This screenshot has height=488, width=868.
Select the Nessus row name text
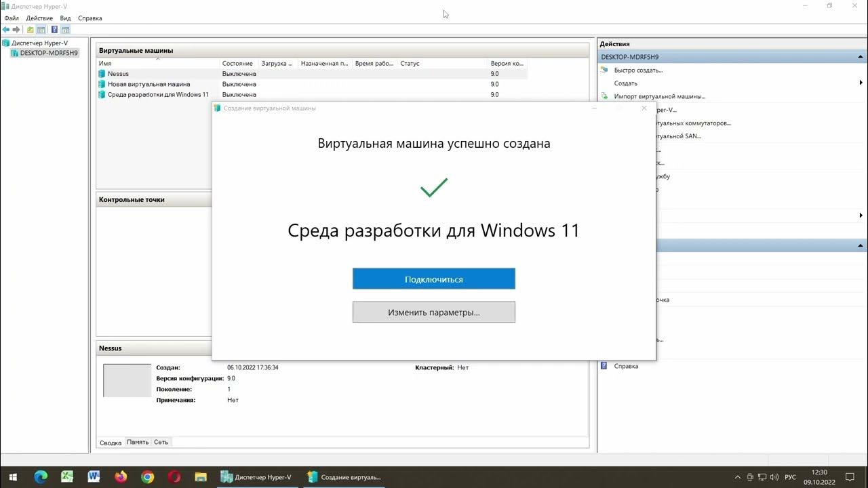tap(118, 74)
